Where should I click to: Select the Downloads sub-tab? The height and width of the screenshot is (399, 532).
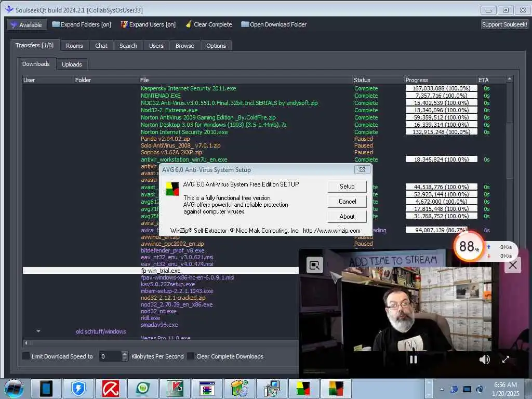pyautogui.click(x=36, y=64)
